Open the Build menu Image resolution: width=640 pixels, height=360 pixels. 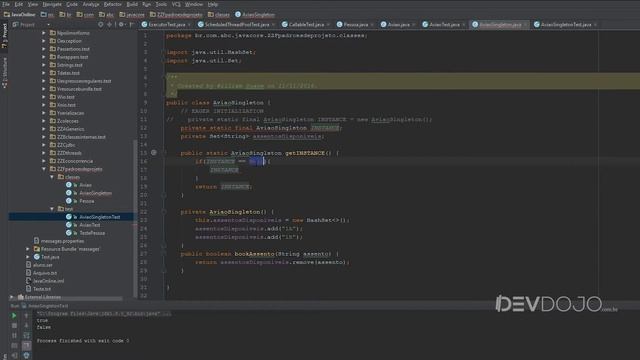pos(132,4)
